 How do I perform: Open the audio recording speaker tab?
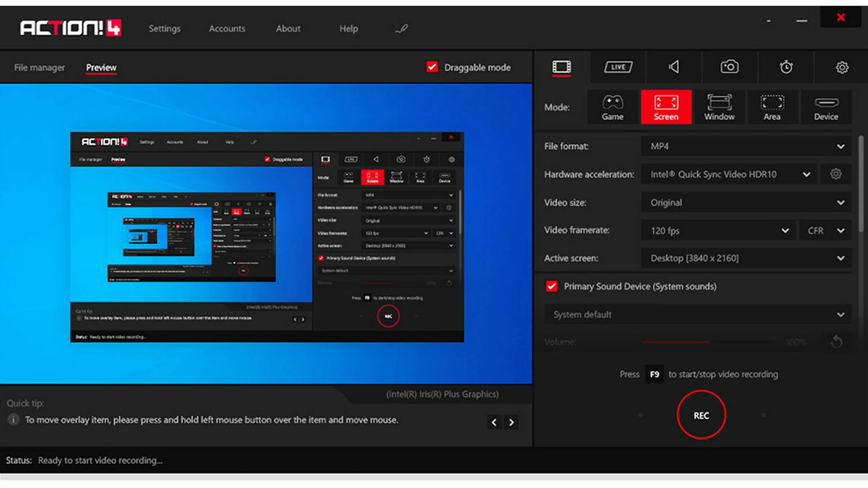pyautogui.click(x=674, y=67)
